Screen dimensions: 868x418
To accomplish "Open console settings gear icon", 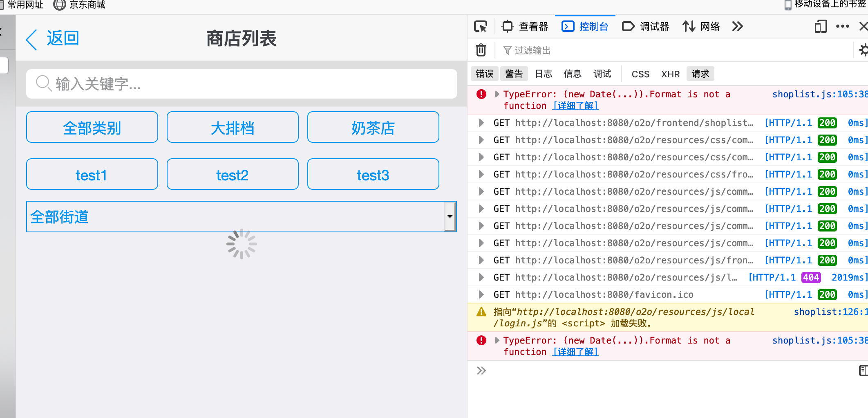I will pyautogui.click(x=864, y=50).
